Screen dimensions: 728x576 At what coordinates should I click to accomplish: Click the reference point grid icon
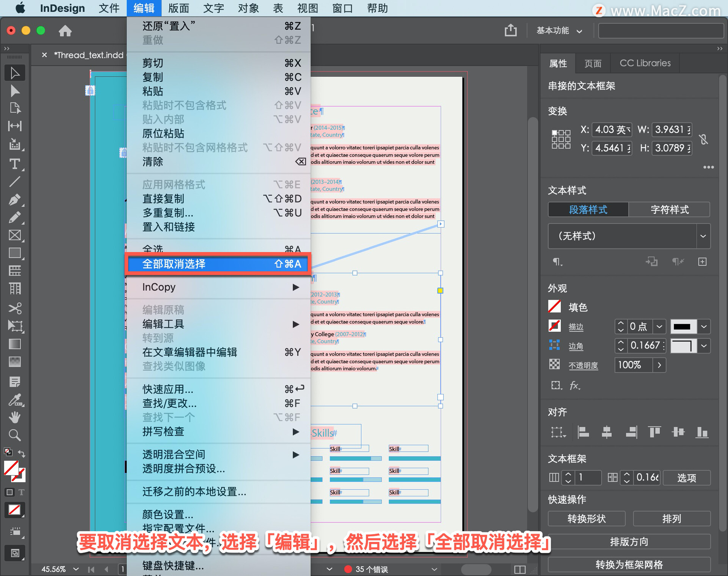[561, 139]
